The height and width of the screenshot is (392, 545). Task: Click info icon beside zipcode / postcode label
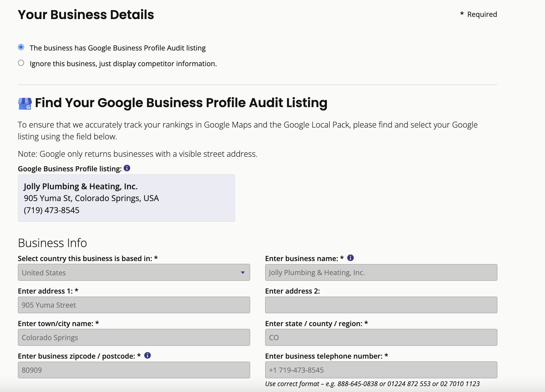147,355
